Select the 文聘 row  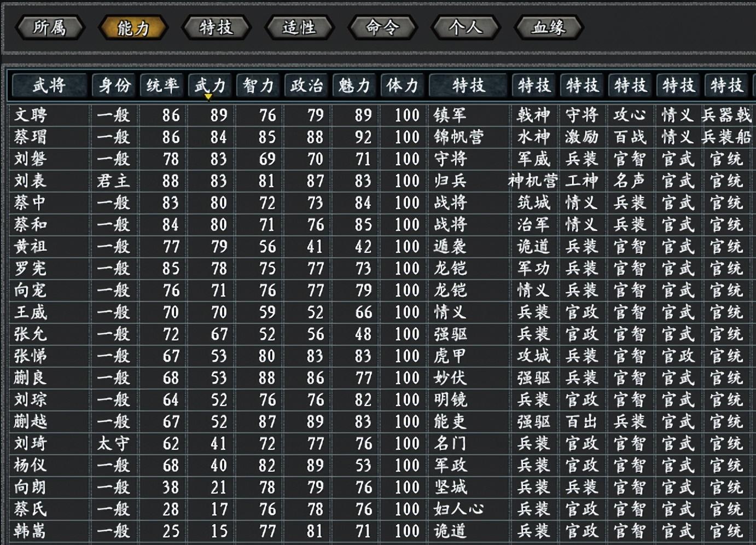[x=31, y=115]
